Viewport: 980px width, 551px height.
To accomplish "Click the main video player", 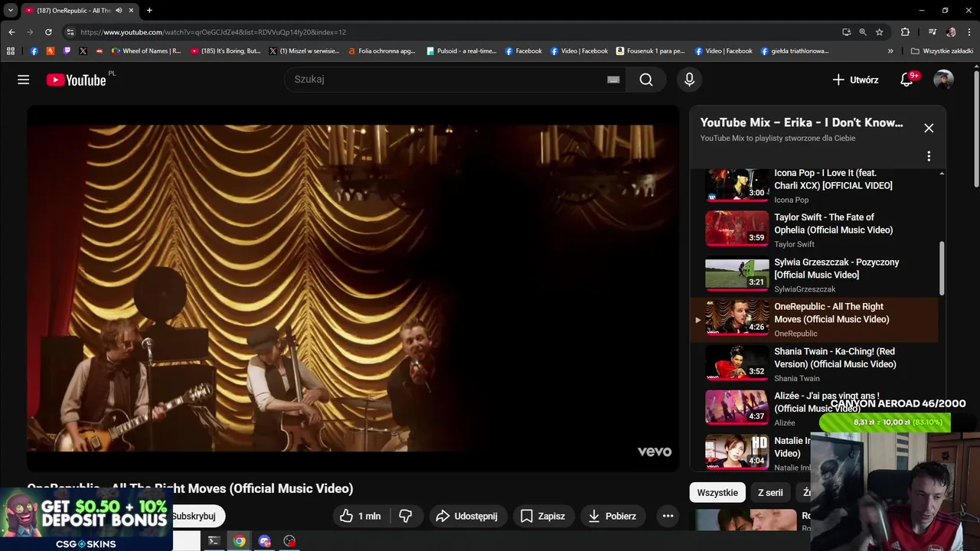I will point(353,289).
